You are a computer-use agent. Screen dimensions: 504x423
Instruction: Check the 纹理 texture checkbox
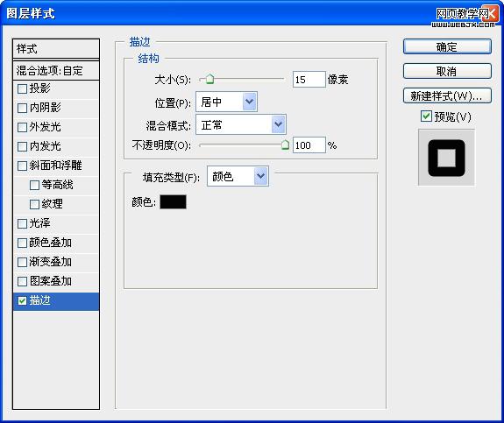pos(34,204)
